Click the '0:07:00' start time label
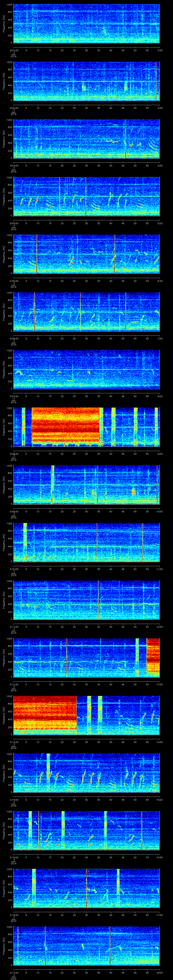 (14, 396)
